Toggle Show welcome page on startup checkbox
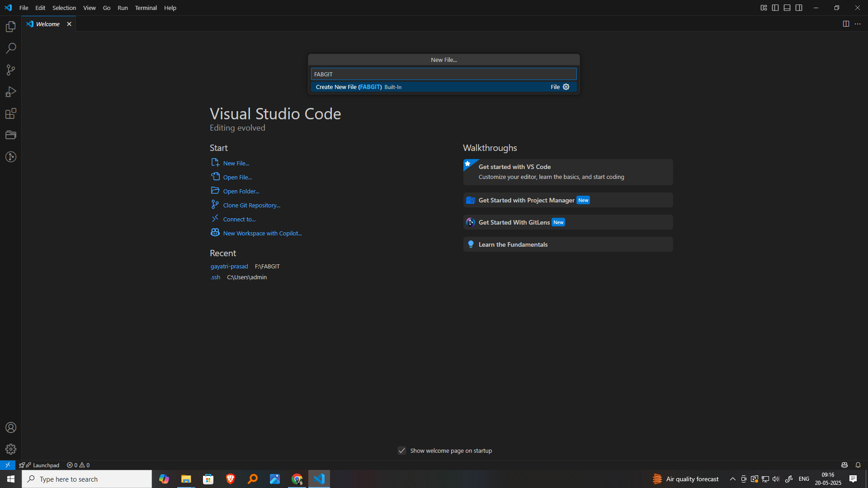868x488 pixels. tap(401, 450)
